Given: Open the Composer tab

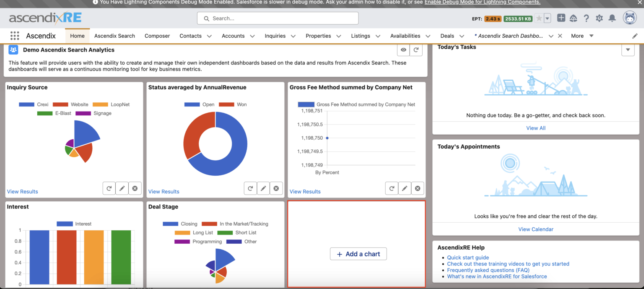Looking at the screenshot, I should [157, 36].
